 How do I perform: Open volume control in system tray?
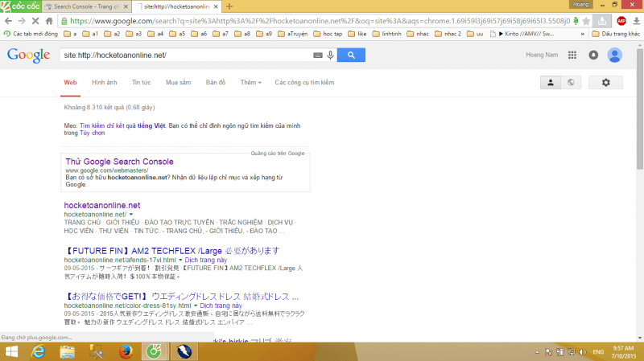click(582, 352)
